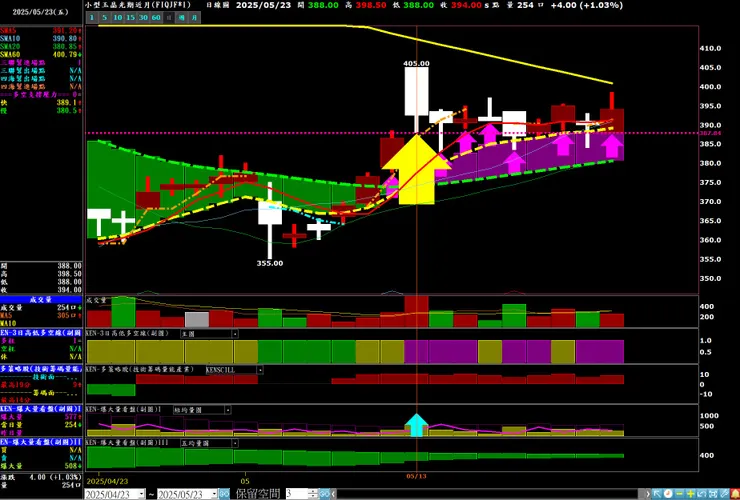Zoom in with the yellow plus icon
Image resolution: width=740 pixels, height=500 pixels.
pos(690,494)
